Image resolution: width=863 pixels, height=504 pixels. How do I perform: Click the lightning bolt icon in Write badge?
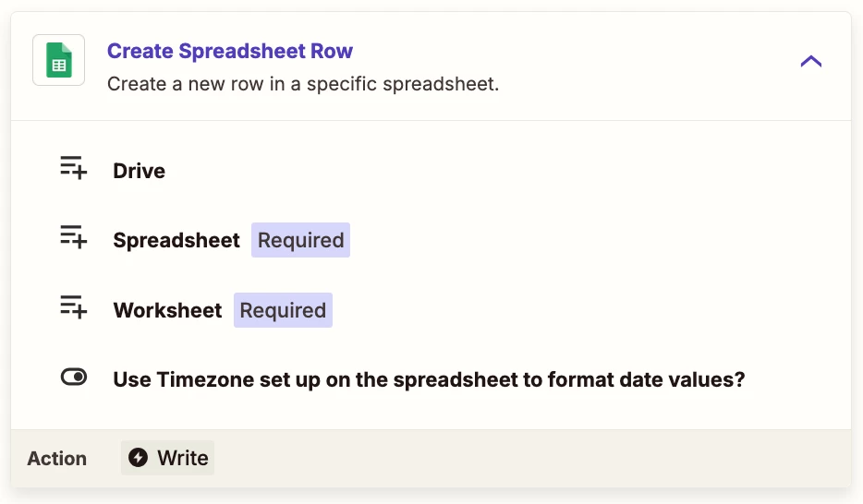[139, 457]
